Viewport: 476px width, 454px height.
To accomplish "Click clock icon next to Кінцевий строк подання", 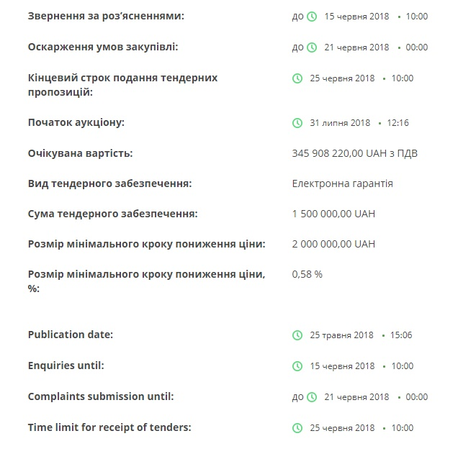I will coord(297,78).
